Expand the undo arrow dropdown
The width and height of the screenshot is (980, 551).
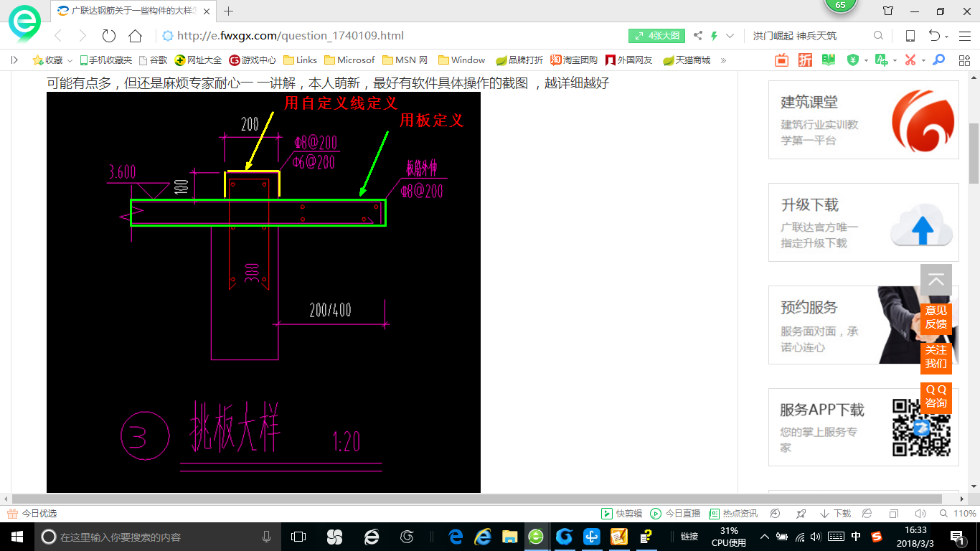[x=947, y=37]
